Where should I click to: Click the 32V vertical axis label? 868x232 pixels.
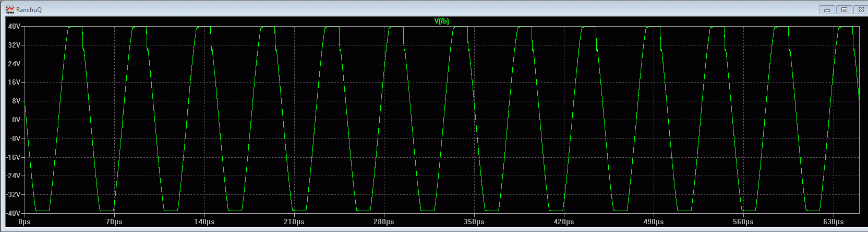click(x=15, y=45)
